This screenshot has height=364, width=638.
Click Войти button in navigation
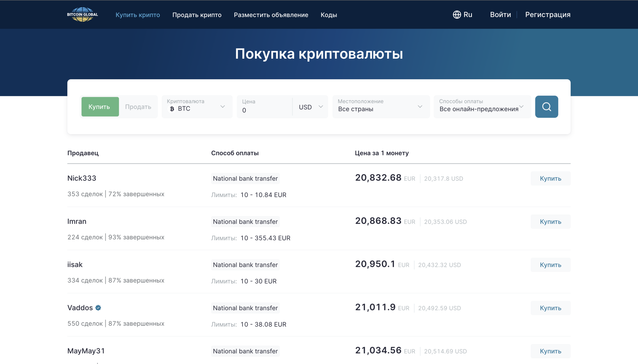(500, 14)
